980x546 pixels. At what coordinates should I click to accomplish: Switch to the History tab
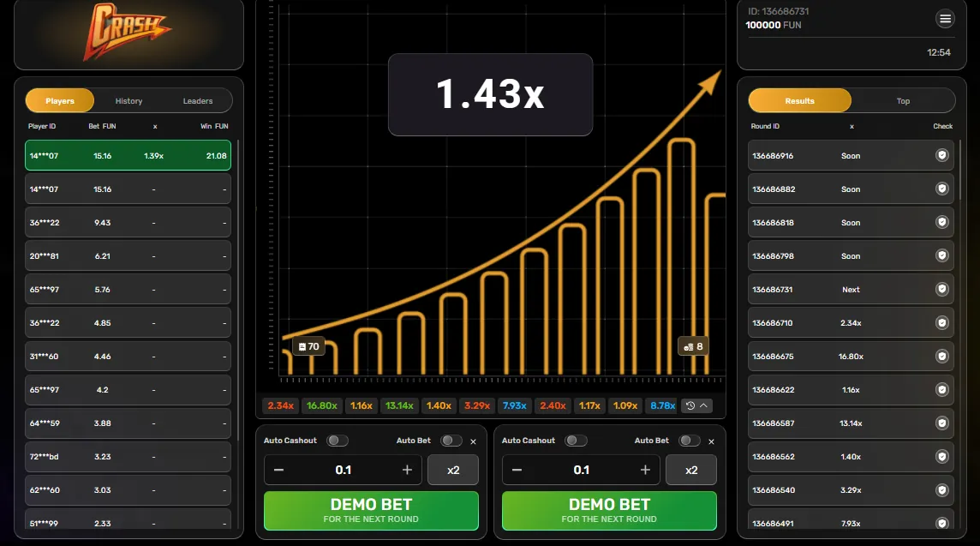click(128, 101)
